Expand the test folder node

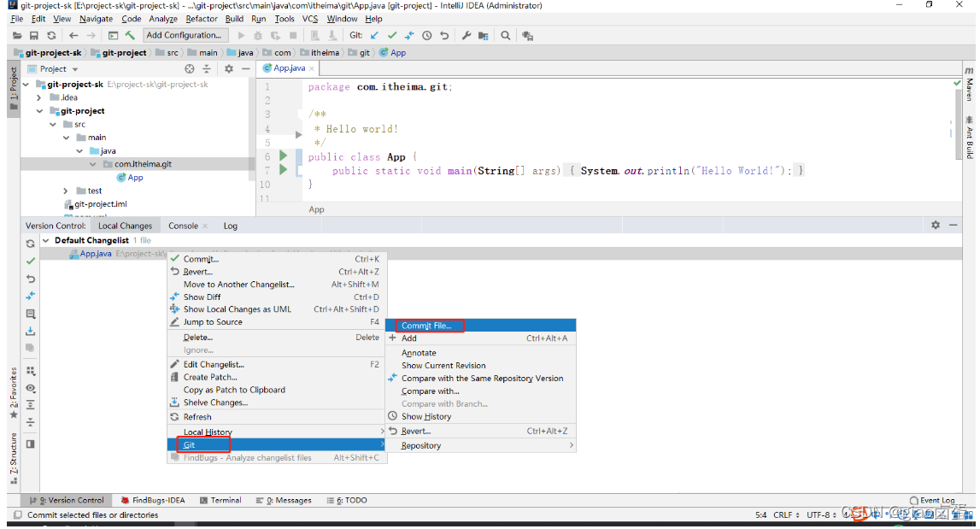pyautogui.click(x=67, y=191)
